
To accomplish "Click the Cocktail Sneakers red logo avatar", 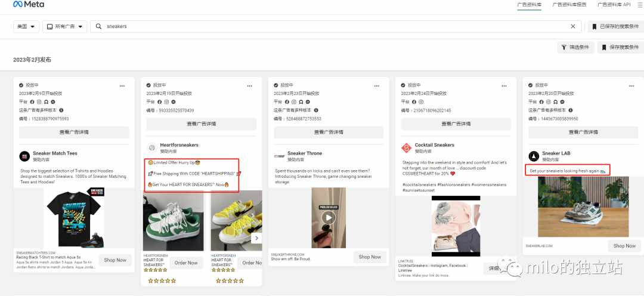I will coord(406,147).
